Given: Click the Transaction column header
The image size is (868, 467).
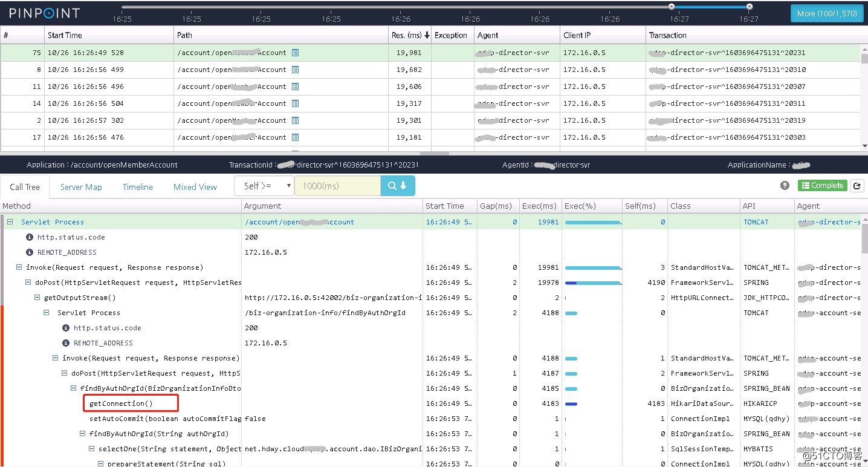Looking at the screenshot, I should coord(753,35).
